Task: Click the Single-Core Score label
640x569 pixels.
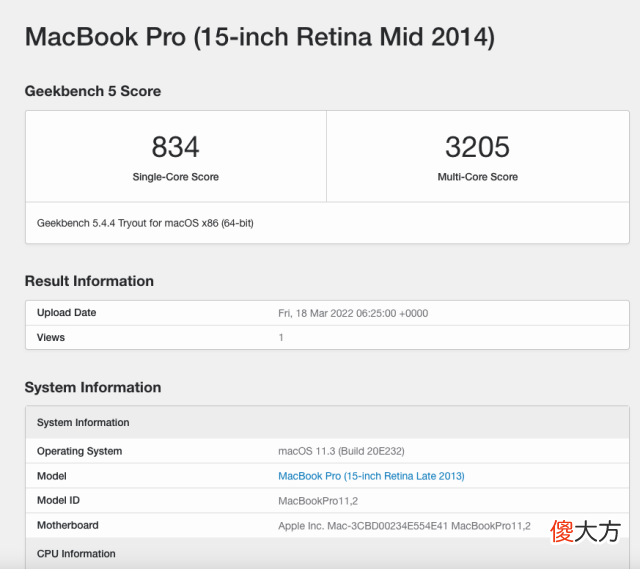Action: [176, 177]
